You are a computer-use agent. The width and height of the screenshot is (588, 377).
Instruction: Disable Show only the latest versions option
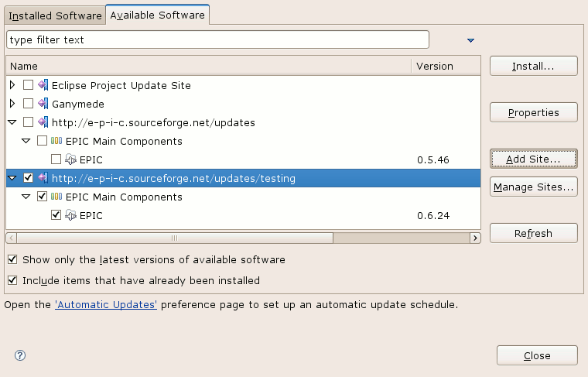click(12, 259)
